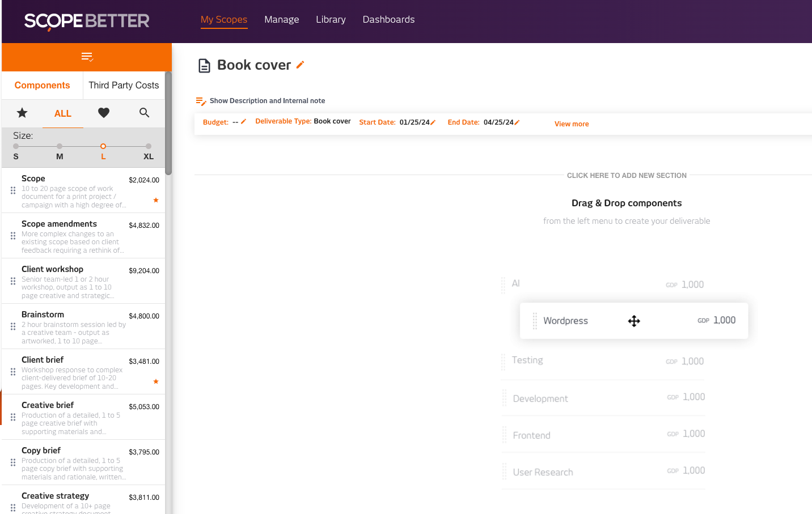Switch to Components tab
Viewport: 812px width, 514px height.
pyautogui.click(x=43, y=86)
